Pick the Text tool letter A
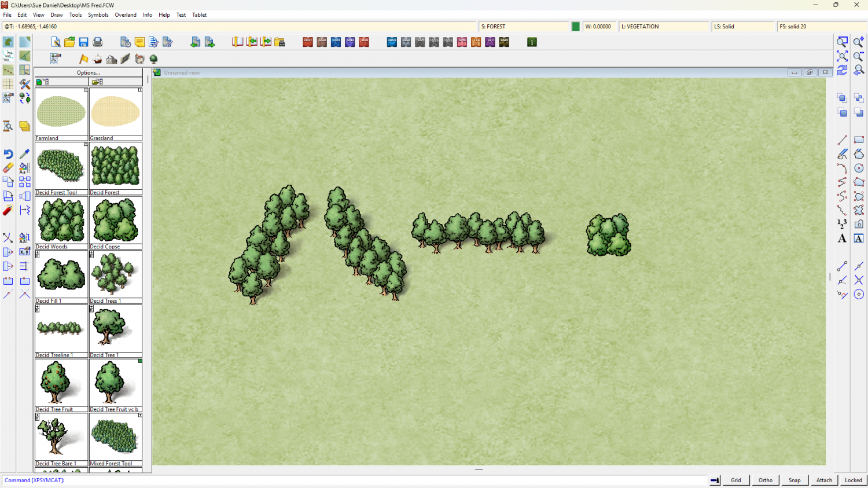Screen dimensions: 868x488 click(842, 239)
